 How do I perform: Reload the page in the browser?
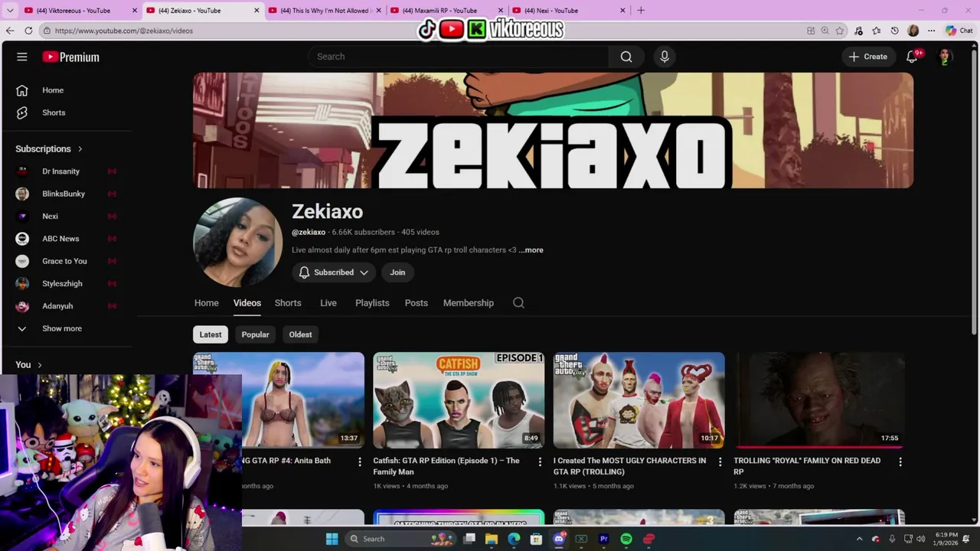(x=28, y=31)
